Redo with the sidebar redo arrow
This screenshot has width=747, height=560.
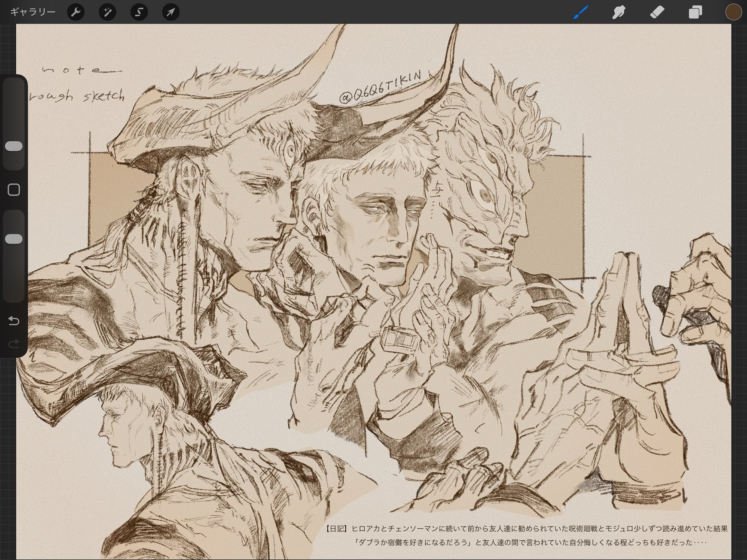click(x=14, y=343)
